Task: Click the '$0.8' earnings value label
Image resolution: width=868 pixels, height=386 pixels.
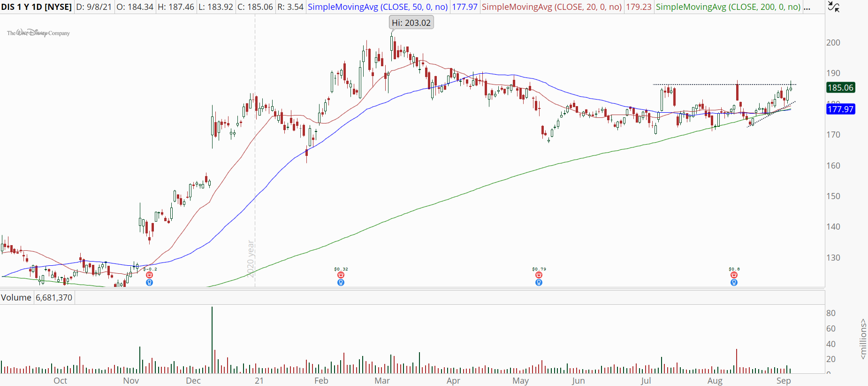Action: (x=734, y=269)
